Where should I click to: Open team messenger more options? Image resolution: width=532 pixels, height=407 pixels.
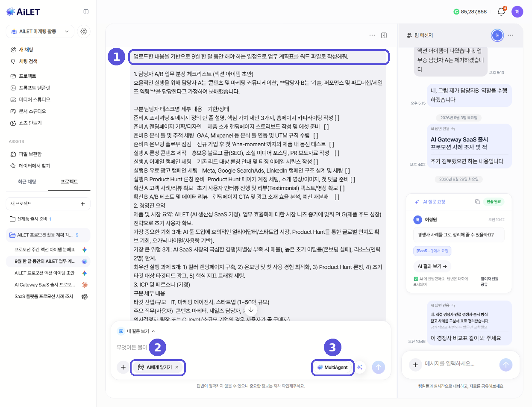tap(511, 35)
